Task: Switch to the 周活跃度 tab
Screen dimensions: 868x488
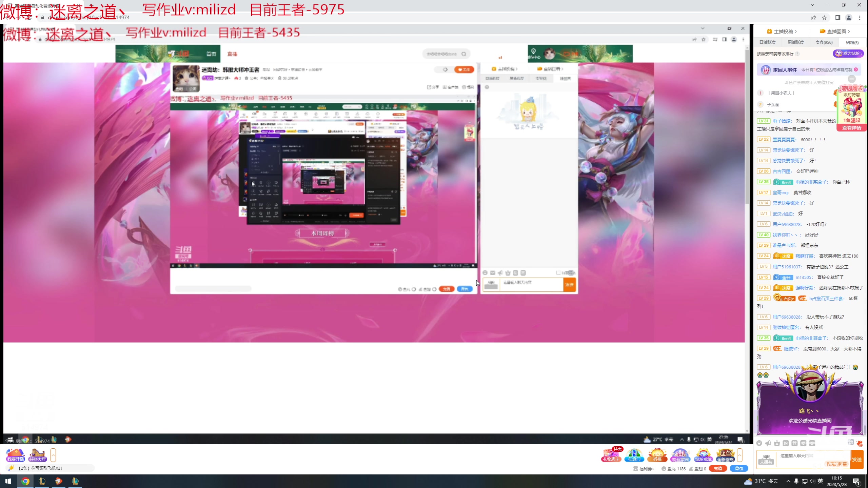Action: (x=795, y=42)
